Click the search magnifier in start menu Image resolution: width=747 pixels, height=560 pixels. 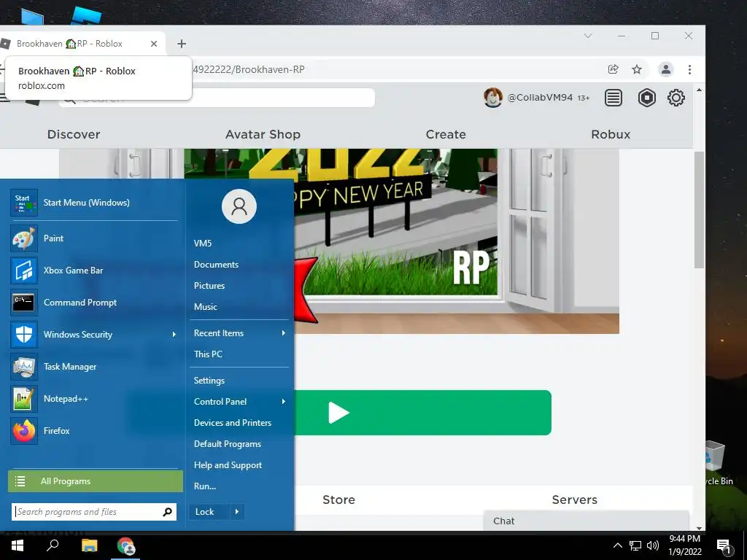167,512
